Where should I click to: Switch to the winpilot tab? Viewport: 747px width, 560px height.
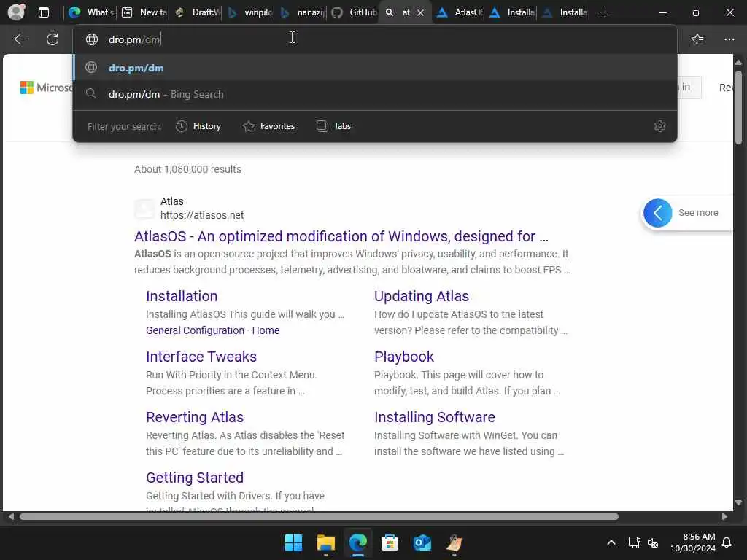pyautogui.click(x=249, y=12)
